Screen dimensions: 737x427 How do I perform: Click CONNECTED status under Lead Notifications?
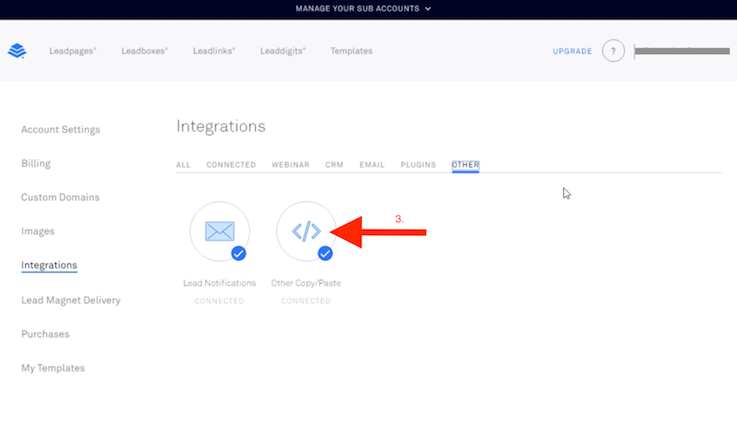[x=220, y=301]
